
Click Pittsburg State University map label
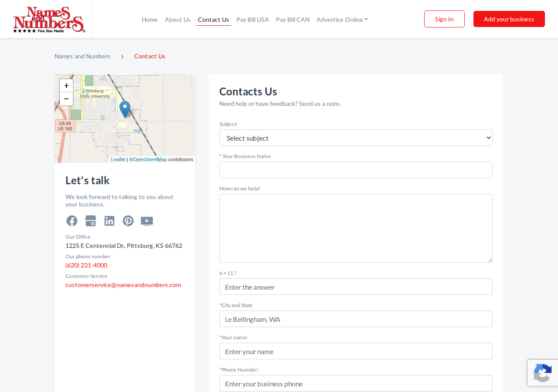pyautogui.click(x=95, y=94)
